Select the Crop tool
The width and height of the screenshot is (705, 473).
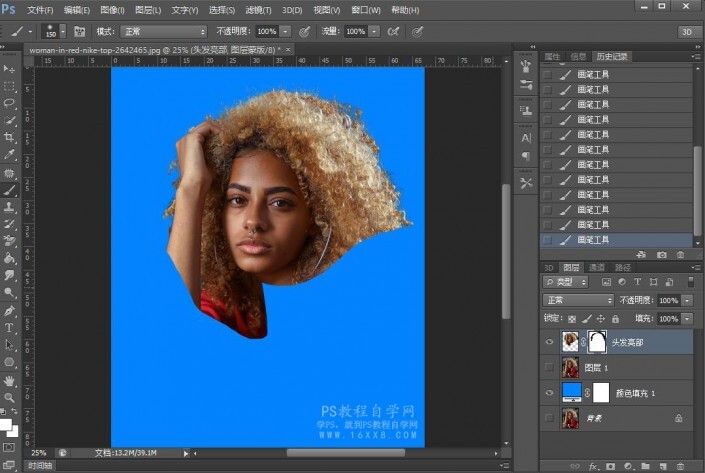tap(9, 137)
